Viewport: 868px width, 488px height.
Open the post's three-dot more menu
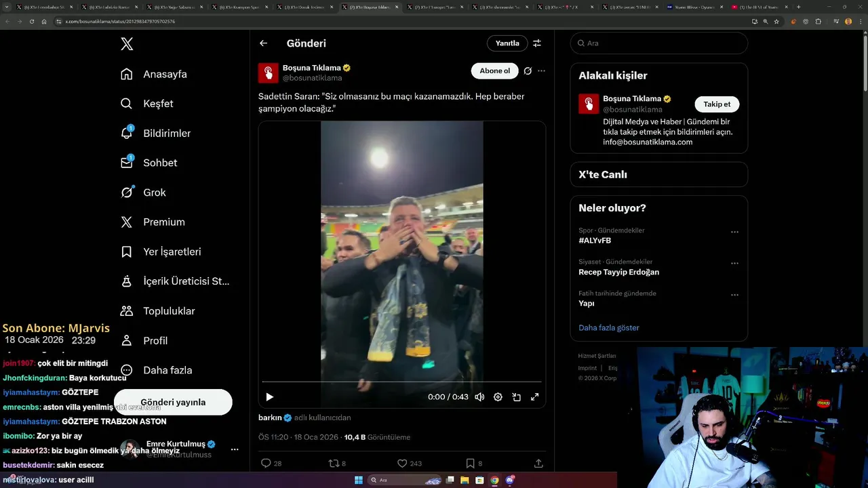click(x=541, y=71)
